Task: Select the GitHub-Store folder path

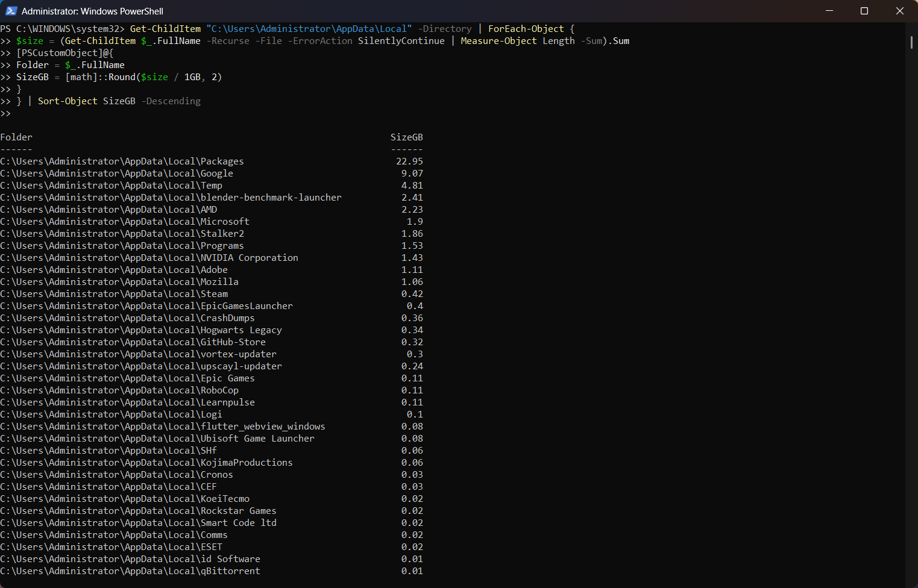Action: pyautogui.click(x=133, y=342)
